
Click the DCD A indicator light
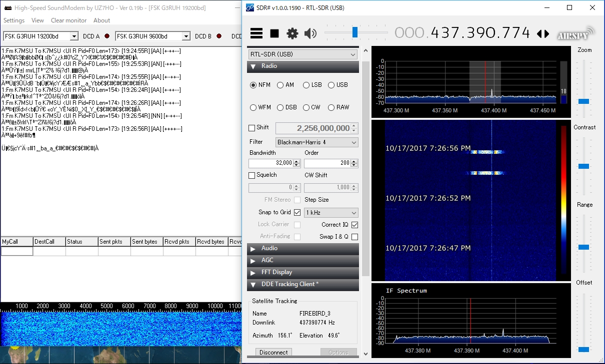click(x=107, y=36)
